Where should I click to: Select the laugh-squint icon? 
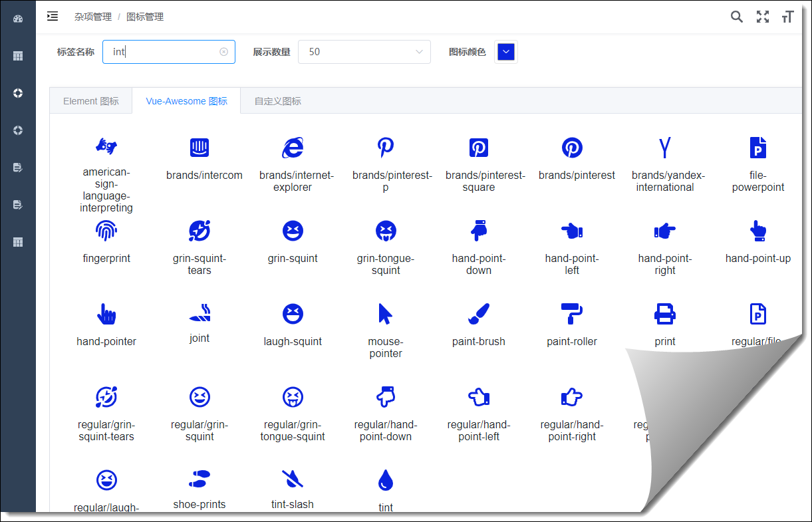pyautogui.click(x=293, y=314)
